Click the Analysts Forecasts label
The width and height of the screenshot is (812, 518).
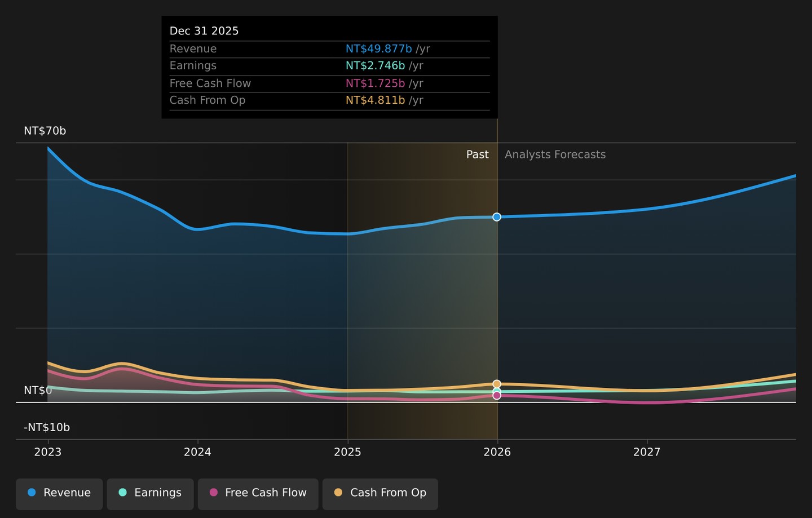tap(555, 154)
